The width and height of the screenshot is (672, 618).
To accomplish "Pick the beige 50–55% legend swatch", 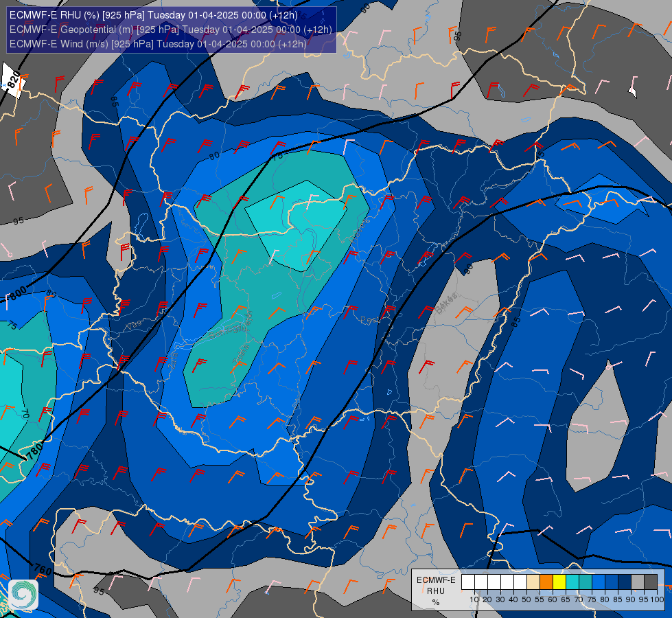I will 533,582.
